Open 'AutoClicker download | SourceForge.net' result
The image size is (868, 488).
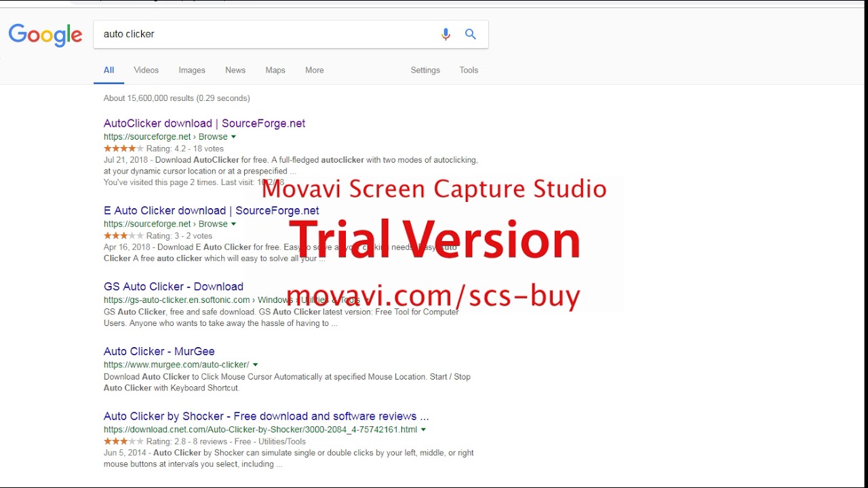[204, 123]
